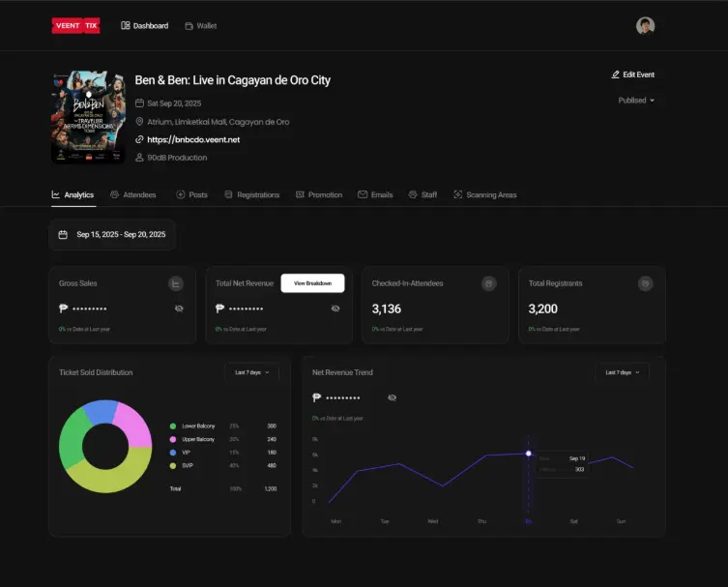The height and width of the screenshot is (587, 728).
Task: Click the Thu label on the chart axis
Action: [x=481, y=521]
